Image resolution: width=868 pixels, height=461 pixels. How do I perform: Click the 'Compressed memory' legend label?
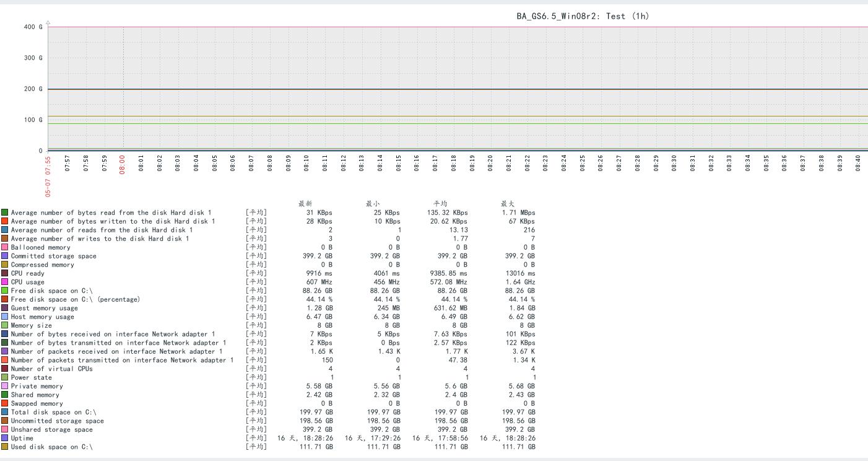point(43,265)
